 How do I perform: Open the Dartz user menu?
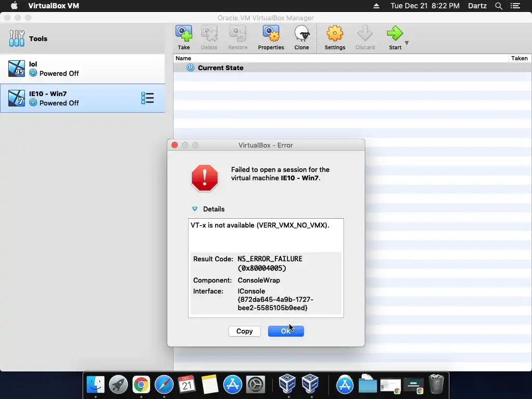[x=477, y=6]
